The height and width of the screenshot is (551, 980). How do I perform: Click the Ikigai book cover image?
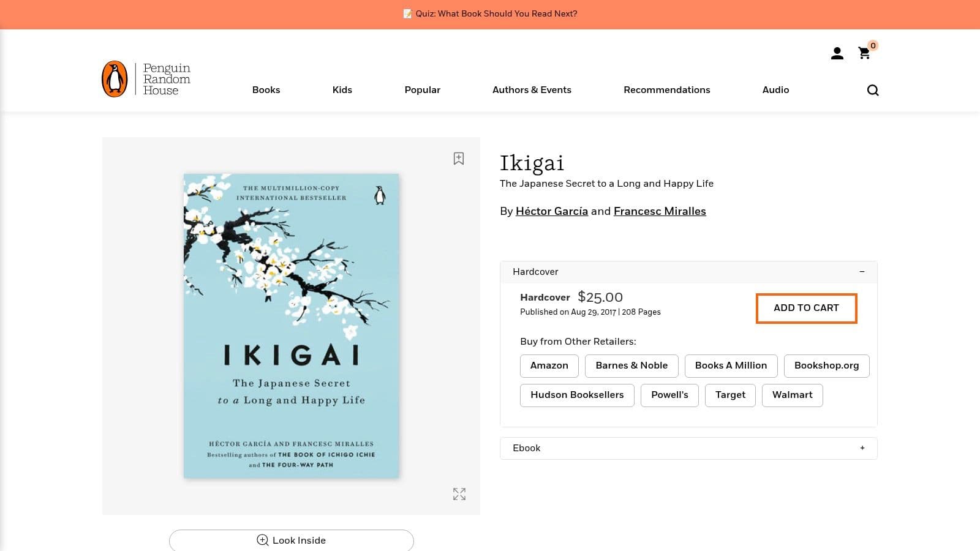point(292,326)
